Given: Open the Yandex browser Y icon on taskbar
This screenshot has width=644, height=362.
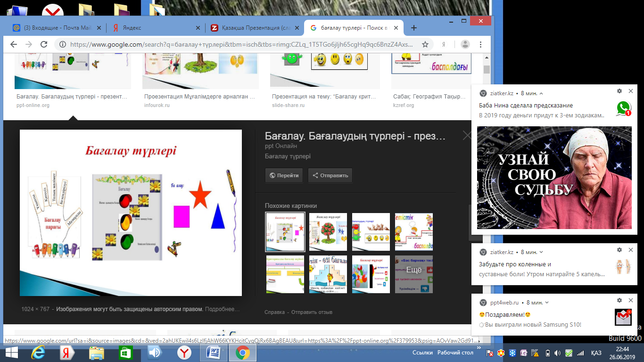Looking at the screenshot, I should [x=184, y=353].
